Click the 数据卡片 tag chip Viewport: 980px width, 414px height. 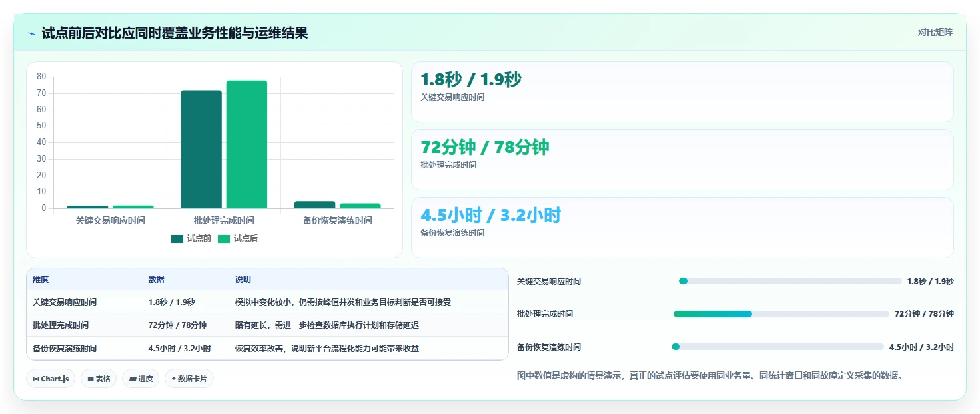click(x=189, y=379)
